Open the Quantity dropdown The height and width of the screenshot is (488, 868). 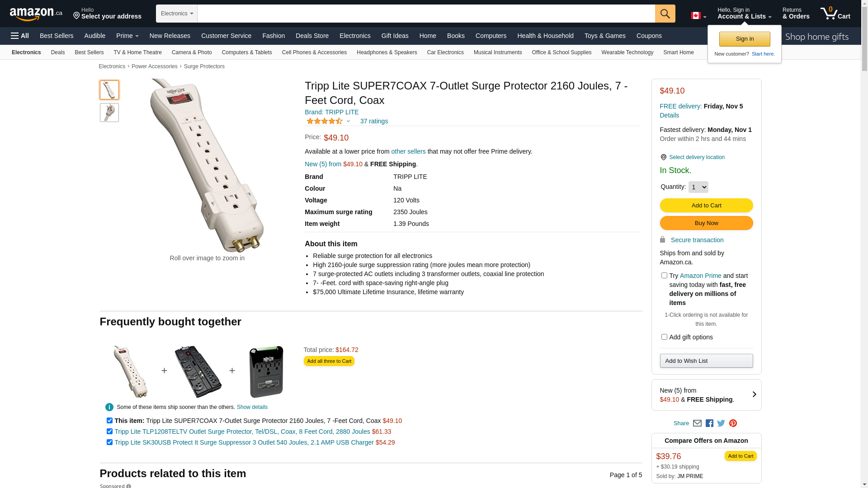click(x=698, y=187)
